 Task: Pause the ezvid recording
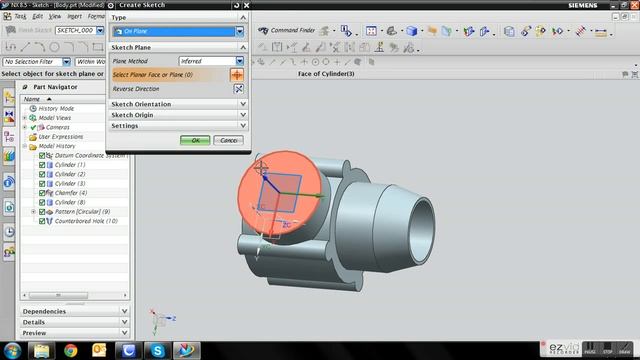[x=590, y=348]
